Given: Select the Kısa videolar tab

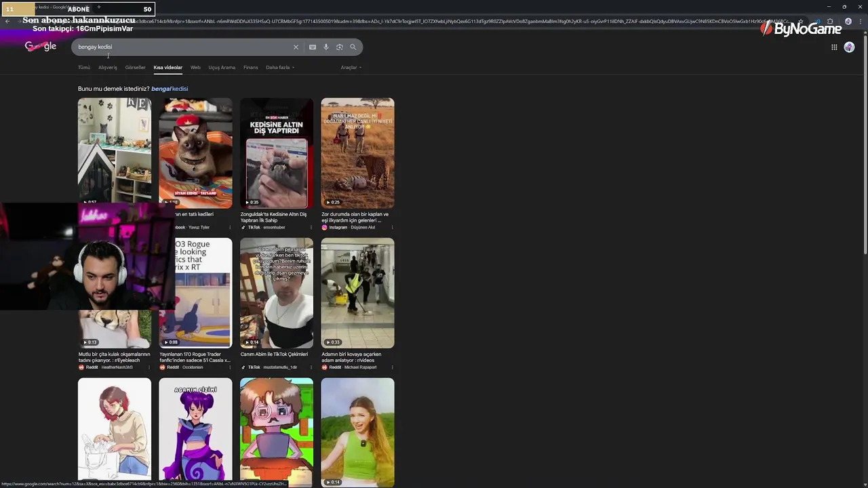Looking at the screenshot, I should [167, 67].
